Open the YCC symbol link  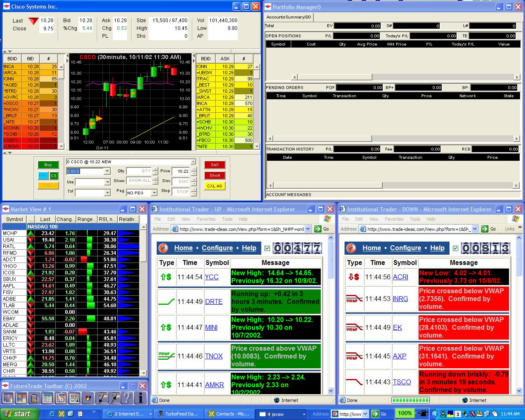[x=212, y=277]
